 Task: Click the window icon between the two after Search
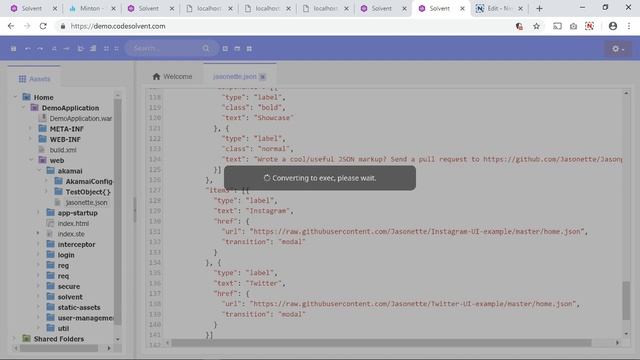237,49
